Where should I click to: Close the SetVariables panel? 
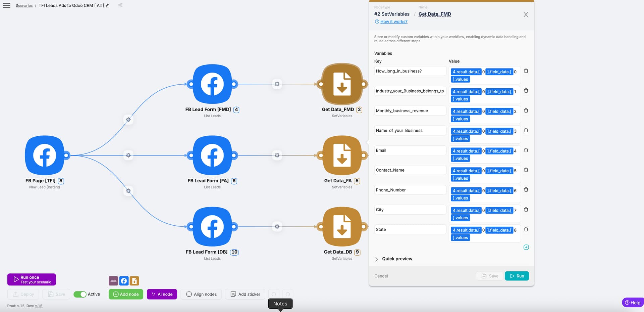click(526, 14)
